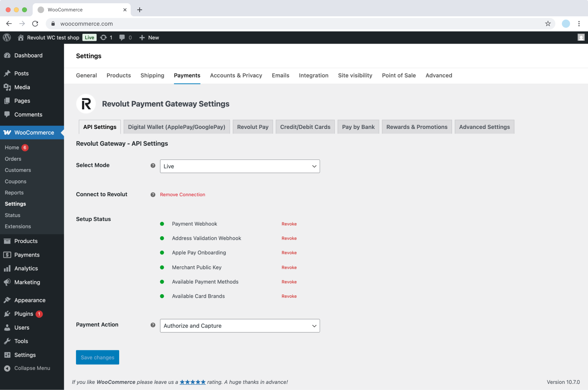Image resolution: width=588 pixels, height=390 pixels.
Task: Click the Marketing megaphone icon
Action: coord(7,282)
